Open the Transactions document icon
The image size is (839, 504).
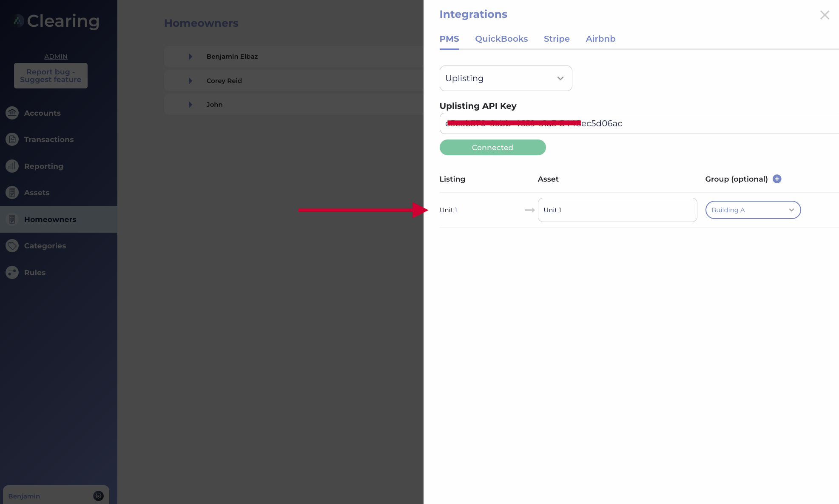pos(12,139)
